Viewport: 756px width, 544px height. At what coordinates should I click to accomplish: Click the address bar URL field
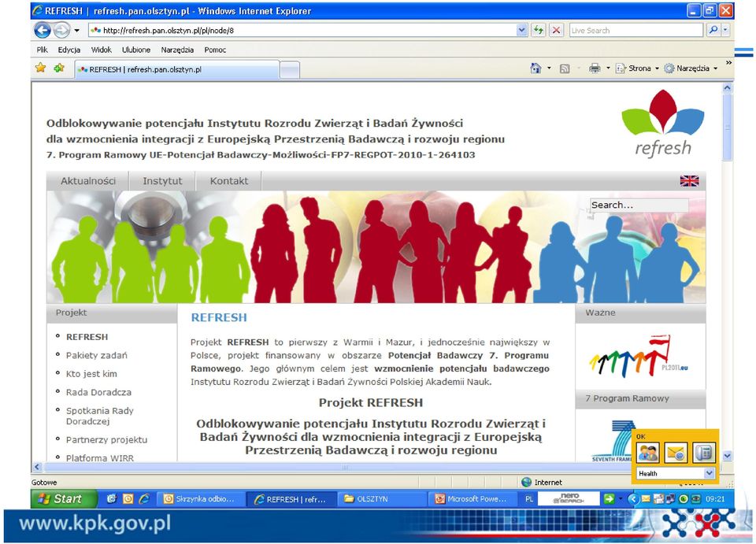point(302,31)
